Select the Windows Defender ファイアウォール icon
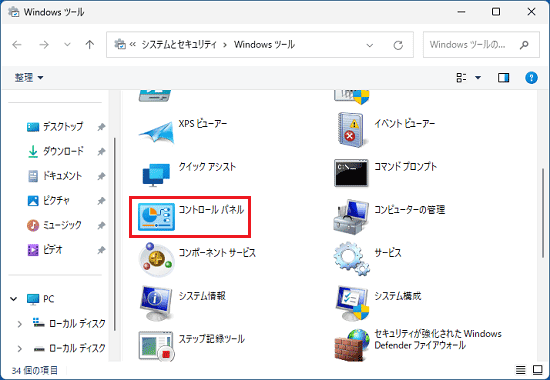550x380 pixels. [x=352, y=345]
